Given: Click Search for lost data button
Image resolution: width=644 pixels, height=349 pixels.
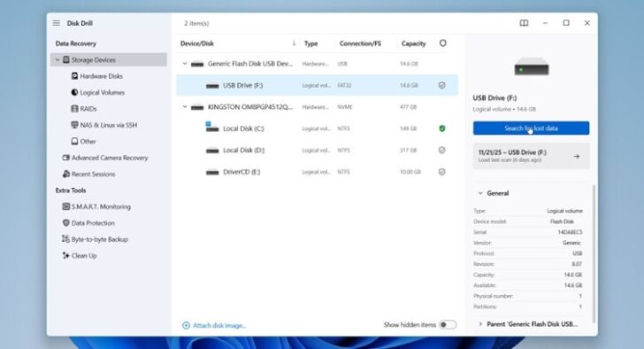Looking at the screenshot, I should tap(531, 128).
